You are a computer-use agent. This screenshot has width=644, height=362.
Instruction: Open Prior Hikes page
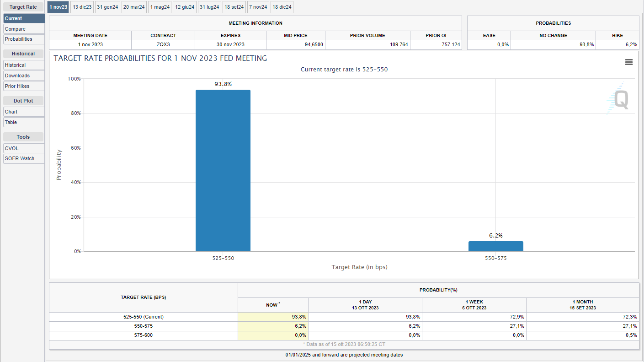click(24, 86)
